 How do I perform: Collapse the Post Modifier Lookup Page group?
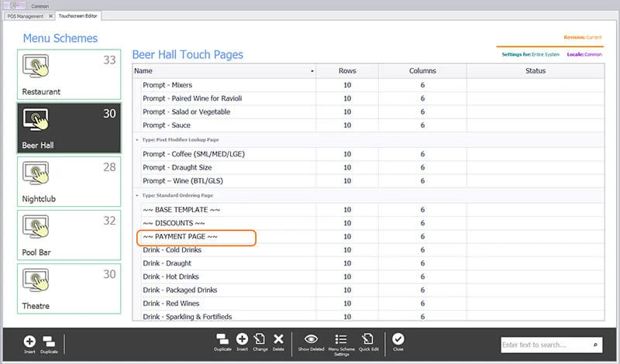click(137, 140)
